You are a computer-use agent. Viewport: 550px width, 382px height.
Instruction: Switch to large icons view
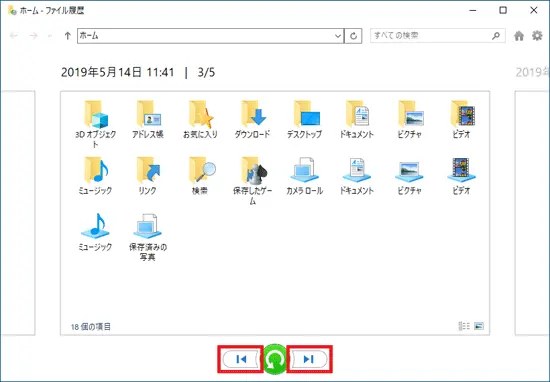[479, 326]
